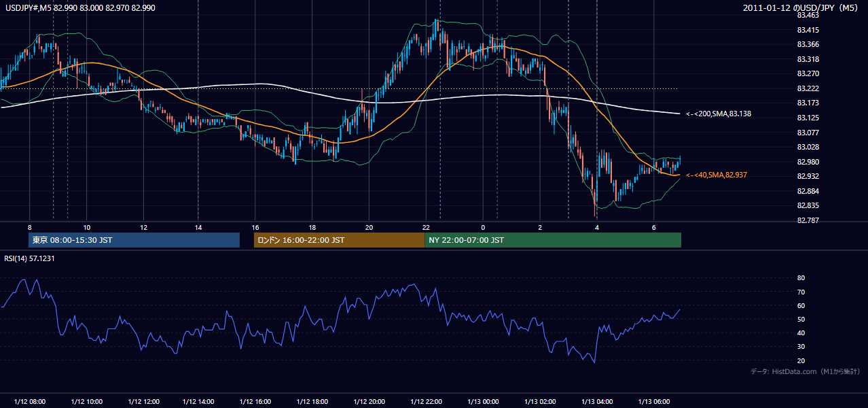Click price axis value 82.835
Screen dimensions: 868x408
pyautogui.click(x=808, y=205)
